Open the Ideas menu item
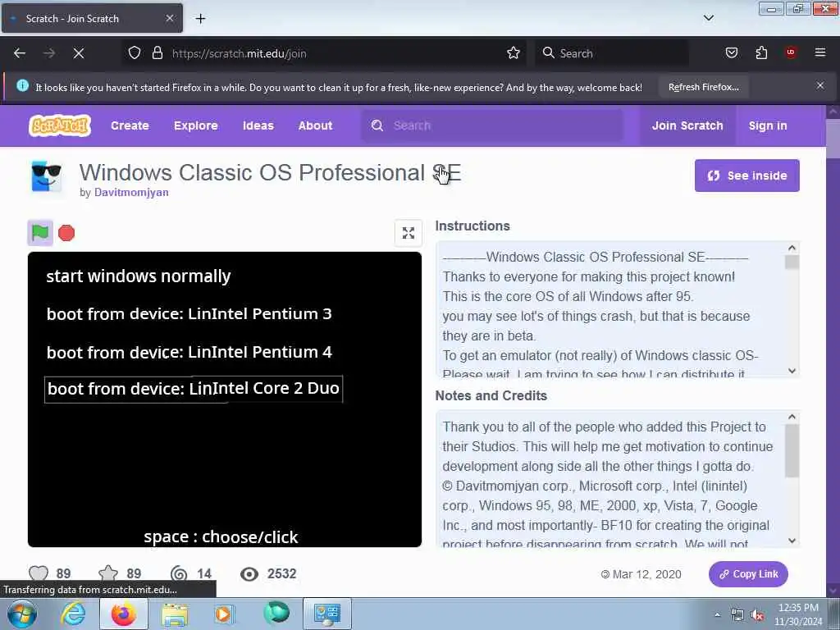This screenshot has height=630, width=840. pos(258,126)
